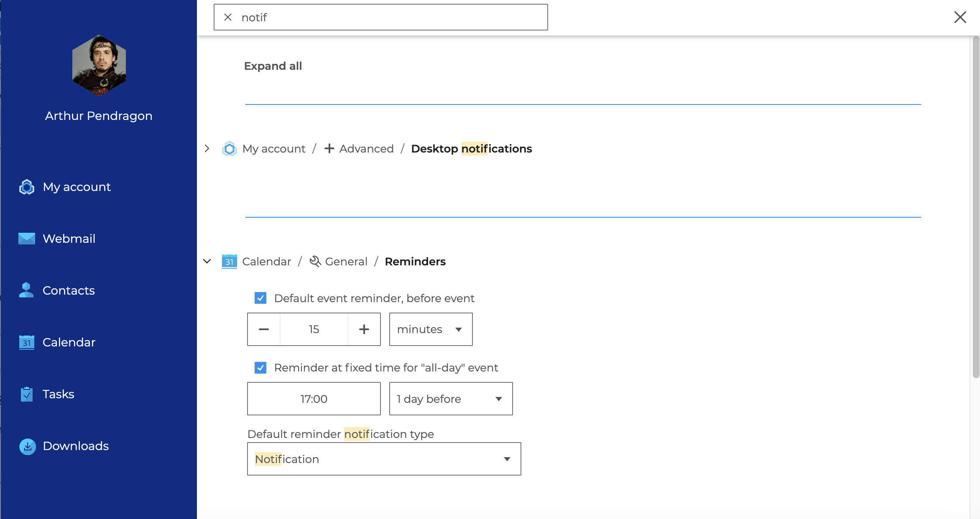This screenshot has height=519, width=980.
Task: Click the Expand all link
Action: coord(273,66)
